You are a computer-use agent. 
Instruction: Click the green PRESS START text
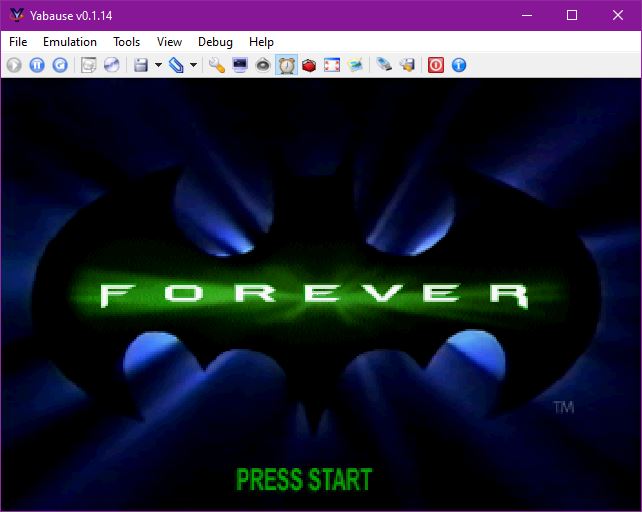304,480
